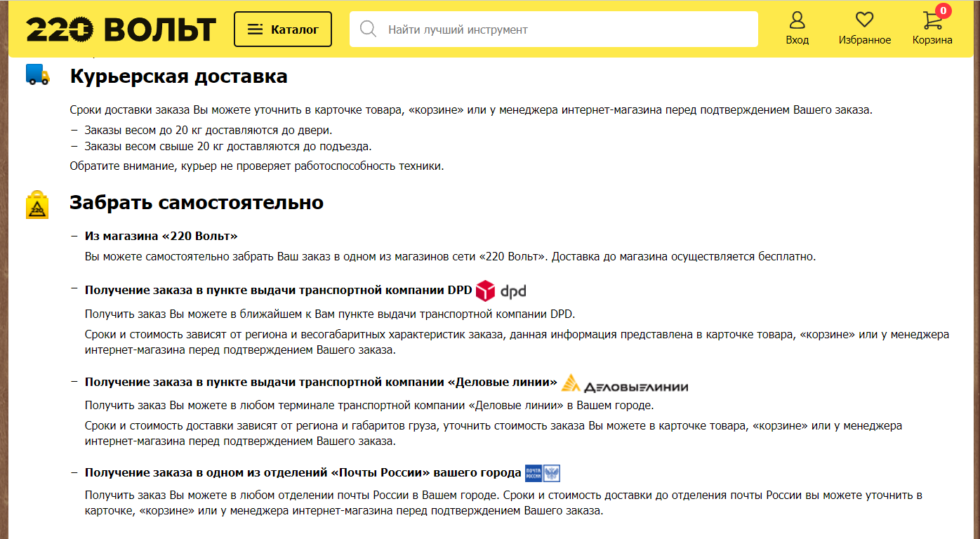Click the 'Забрать самостоятельно' heading

[x=197, y=203]
